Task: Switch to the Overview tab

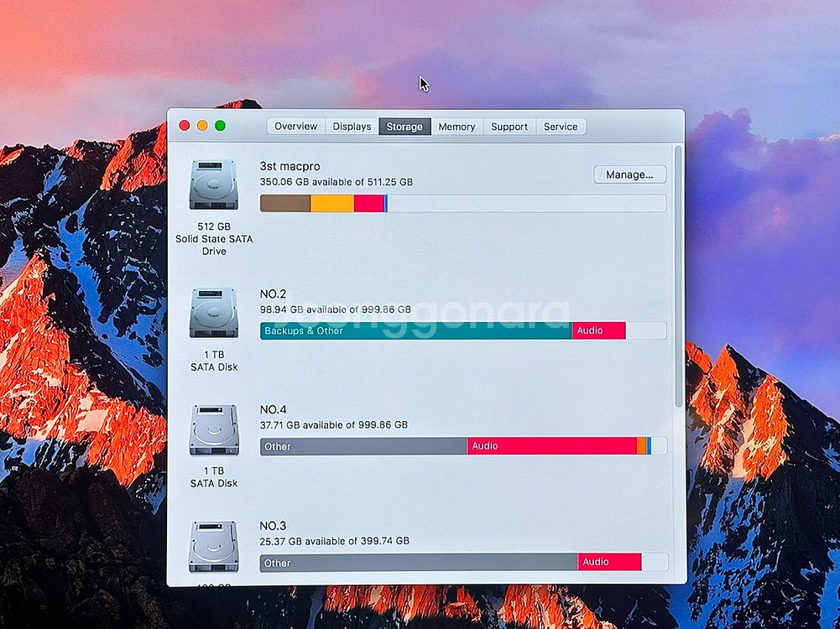Action: [x=295, y=127]
